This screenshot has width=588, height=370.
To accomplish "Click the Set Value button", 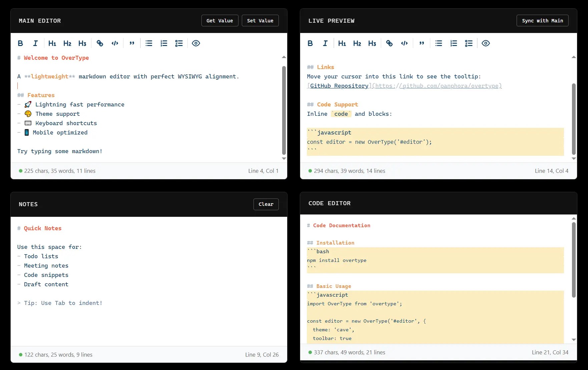I will (260, 21).
